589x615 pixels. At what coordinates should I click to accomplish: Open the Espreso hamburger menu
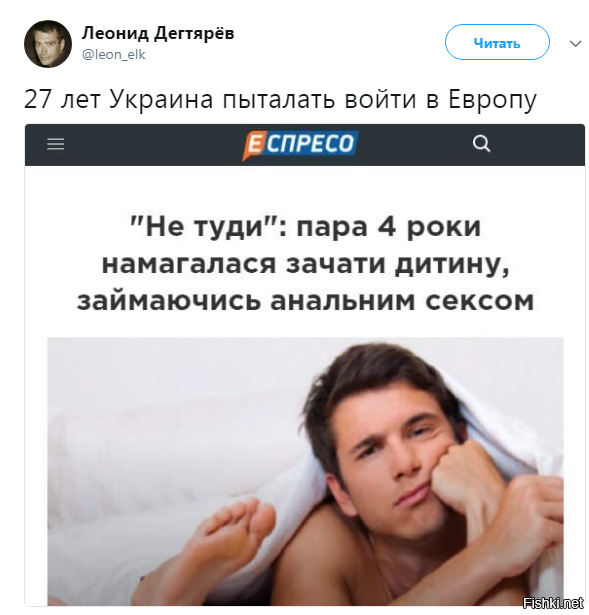[55, 144]
